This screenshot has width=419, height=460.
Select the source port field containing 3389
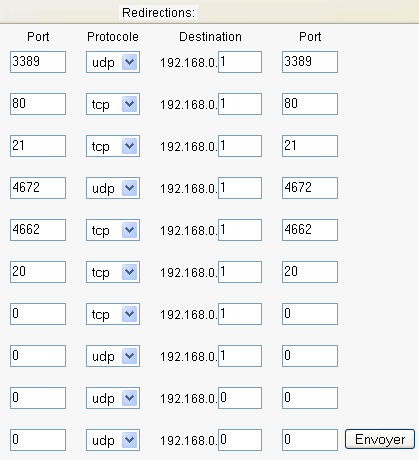tap(38, 62)
